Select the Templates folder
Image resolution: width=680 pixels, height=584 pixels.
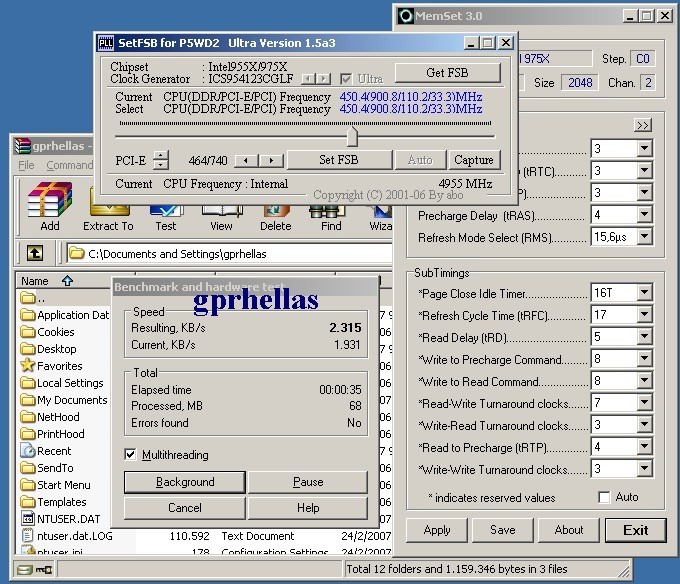(x=53, y=502)
